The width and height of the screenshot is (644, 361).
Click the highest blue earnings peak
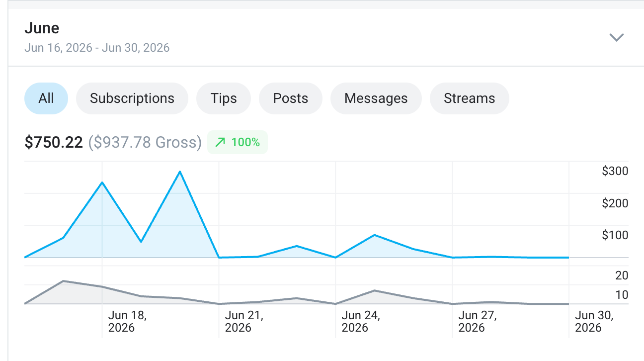(x=179, y=172)
